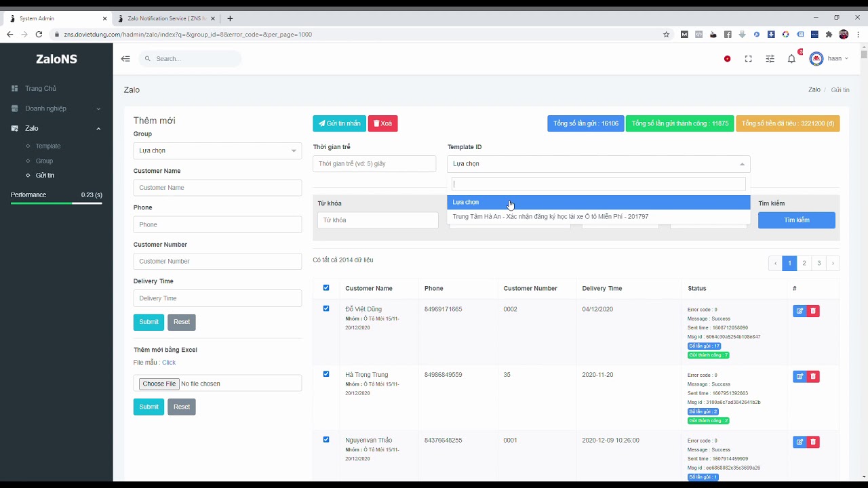Switch to the System Admin browser tab
868x488 pixels.
pyautogui.click(x=58, y=18)
